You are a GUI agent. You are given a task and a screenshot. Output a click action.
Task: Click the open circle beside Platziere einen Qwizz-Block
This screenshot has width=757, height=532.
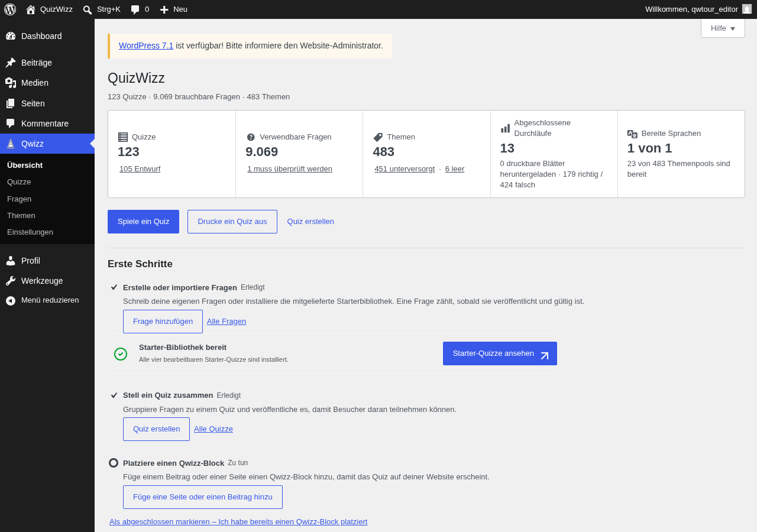(x=114, y=463)
